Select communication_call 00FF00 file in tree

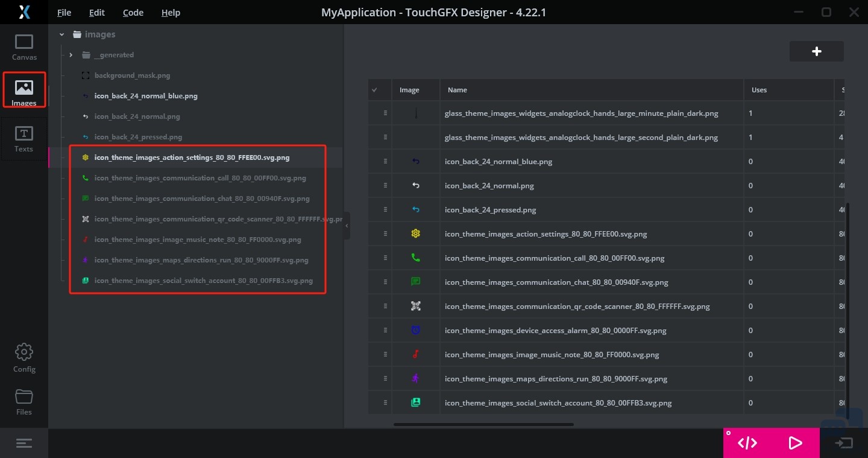pos(200,178)
